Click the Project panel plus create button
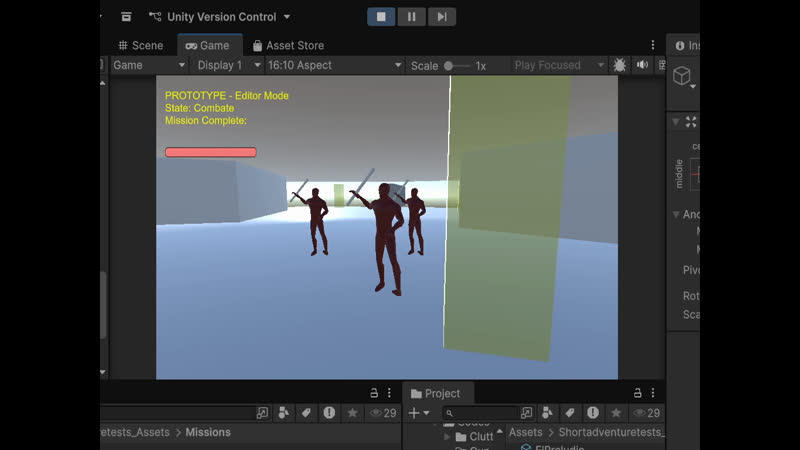The height and width of the screenshot is (450, 800). point(418,413)
